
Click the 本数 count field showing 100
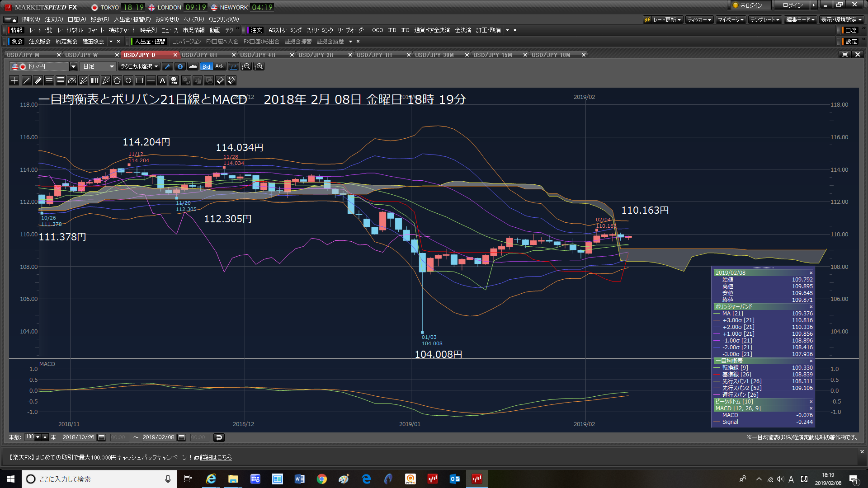(x=30, y=437)
